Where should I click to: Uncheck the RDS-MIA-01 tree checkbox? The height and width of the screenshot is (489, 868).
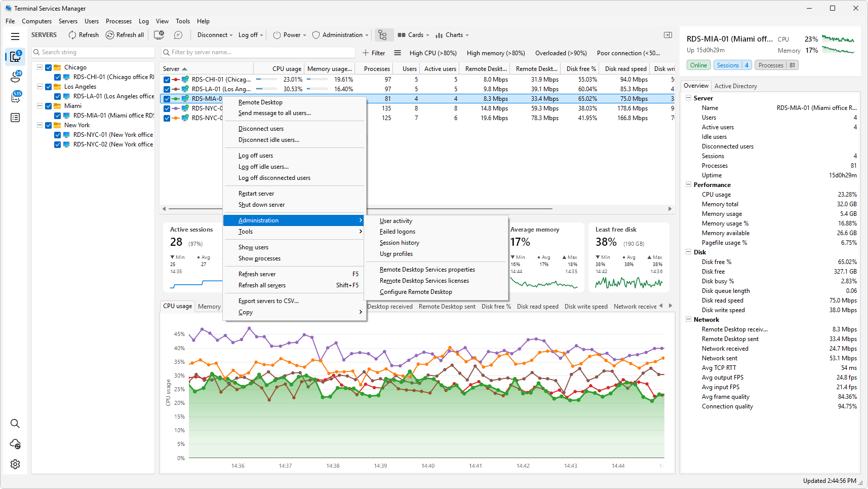[x=58, y=116]
